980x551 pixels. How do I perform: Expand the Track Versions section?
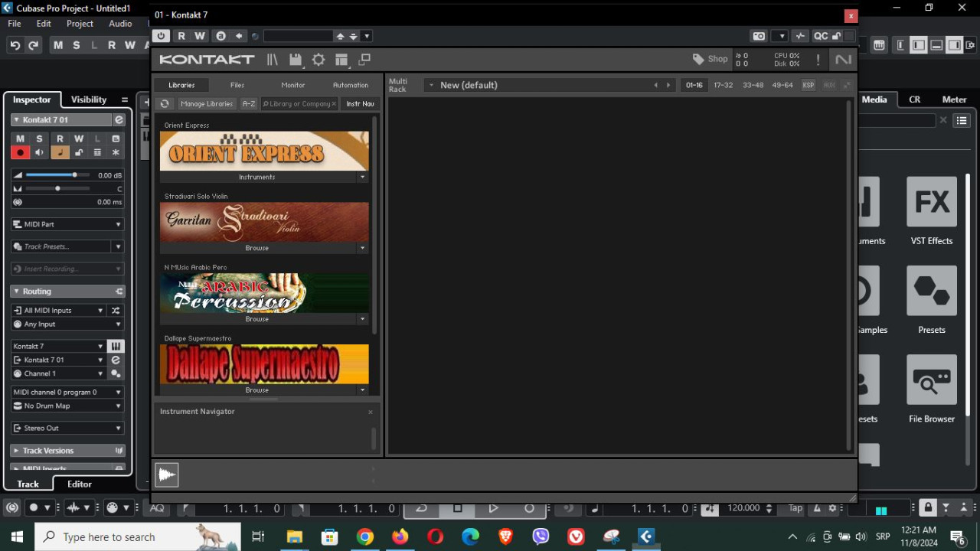point(16,451)
